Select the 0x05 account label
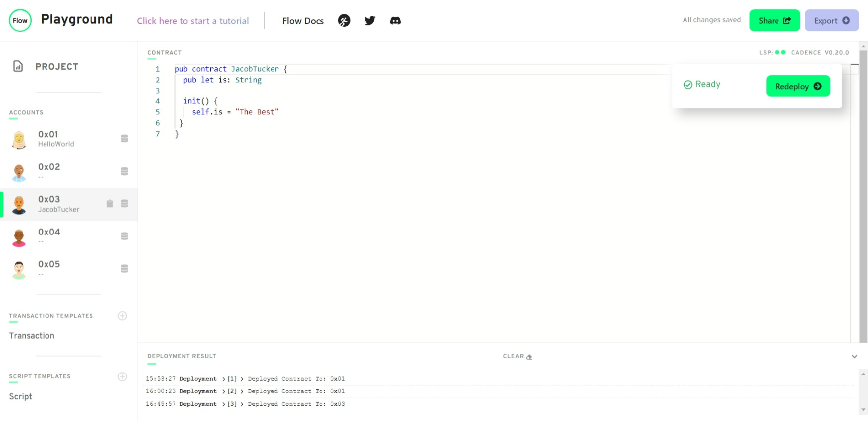 click(49, 264)
